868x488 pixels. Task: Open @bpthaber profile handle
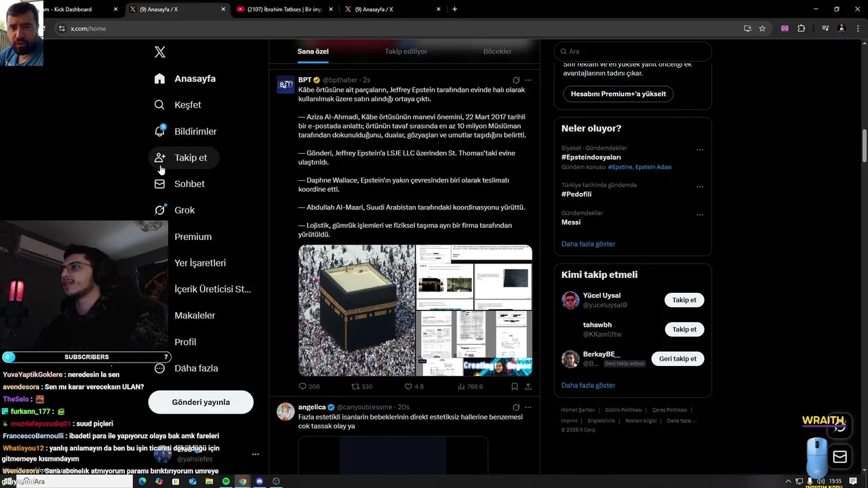point(340,80)
